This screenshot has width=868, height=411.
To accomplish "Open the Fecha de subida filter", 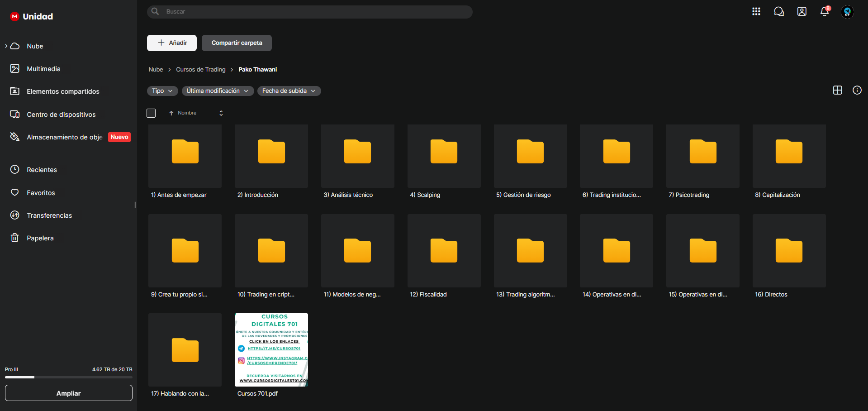I will pos(289,91).
